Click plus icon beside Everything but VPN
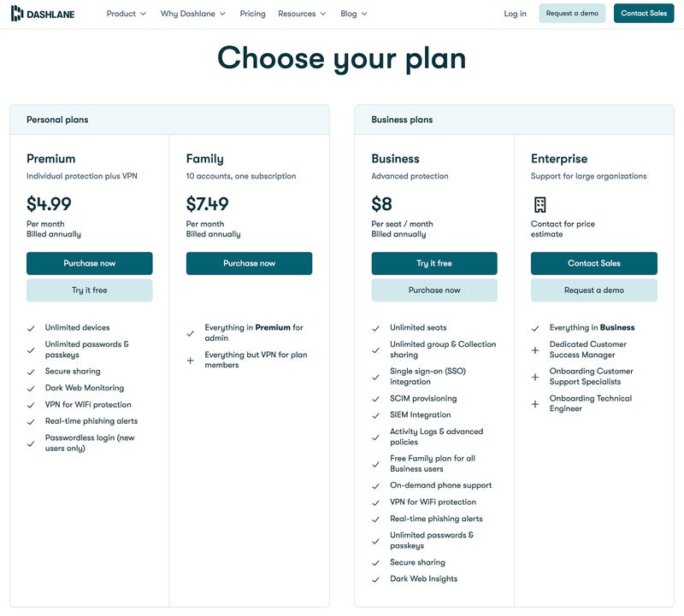Image resolution: width=684 pixels, height=616 pixels. [191, 361]
